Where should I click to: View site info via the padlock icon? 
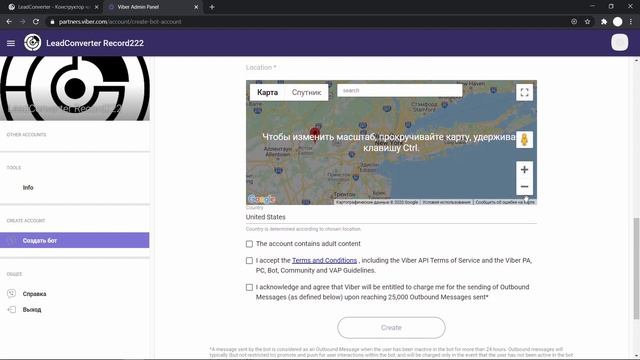coord(52,22)
